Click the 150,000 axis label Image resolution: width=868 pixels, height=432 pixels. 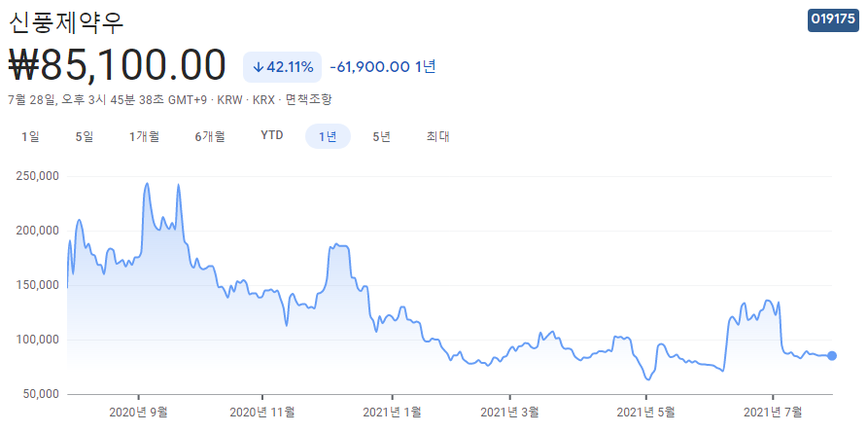[x=39, y=285]
